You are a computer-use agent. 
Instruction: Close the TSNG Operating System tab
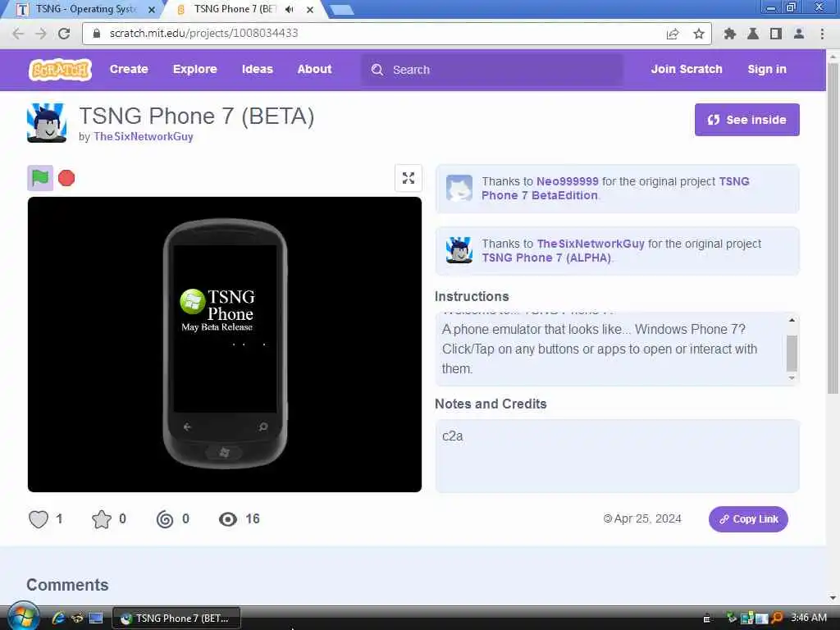coord(152,9)
